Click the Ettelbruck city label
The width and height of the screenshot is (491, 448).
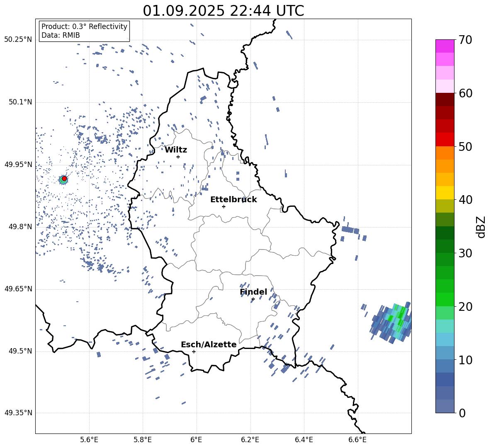[233, 200]
